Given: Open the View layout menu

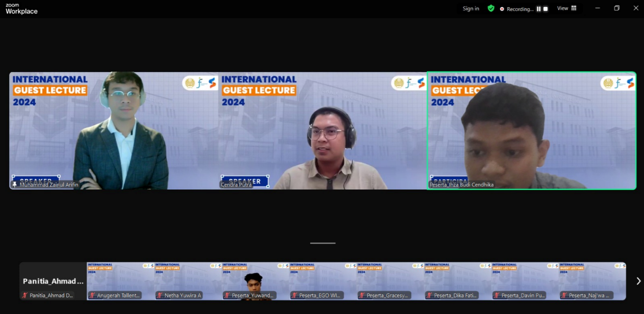Looking at the screenshot, I should point(566,8).
